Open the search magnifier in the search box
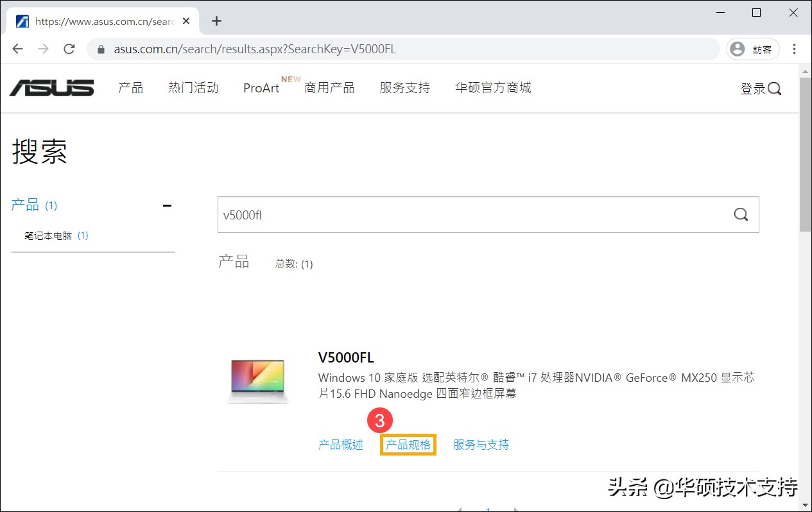The height and width of the screenshot is (512, 812). coord(741,214)
